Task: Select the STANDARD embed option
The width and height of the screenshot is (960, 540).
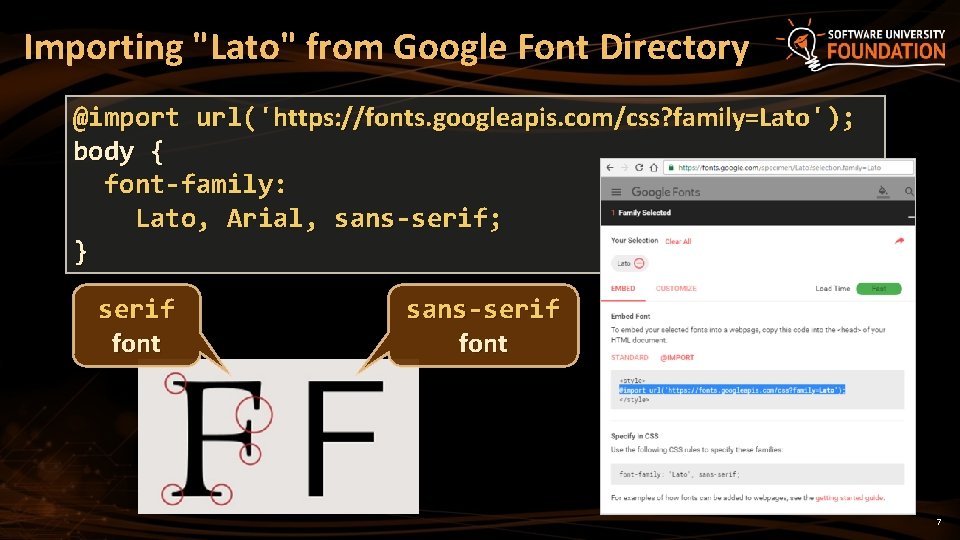Action: tap(629, 358)
